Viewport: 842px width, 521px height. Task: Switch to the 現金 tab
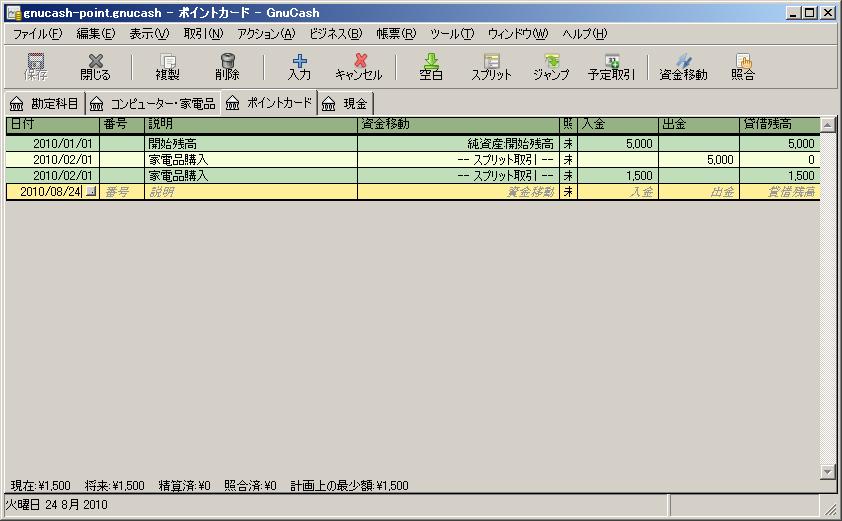point(345,104)
